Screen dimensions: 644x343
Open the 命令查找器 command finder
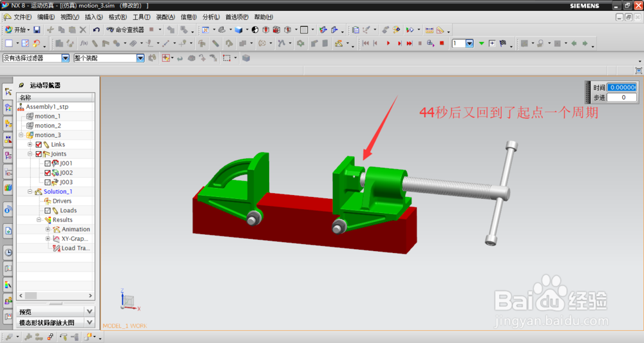coord(126,30)
